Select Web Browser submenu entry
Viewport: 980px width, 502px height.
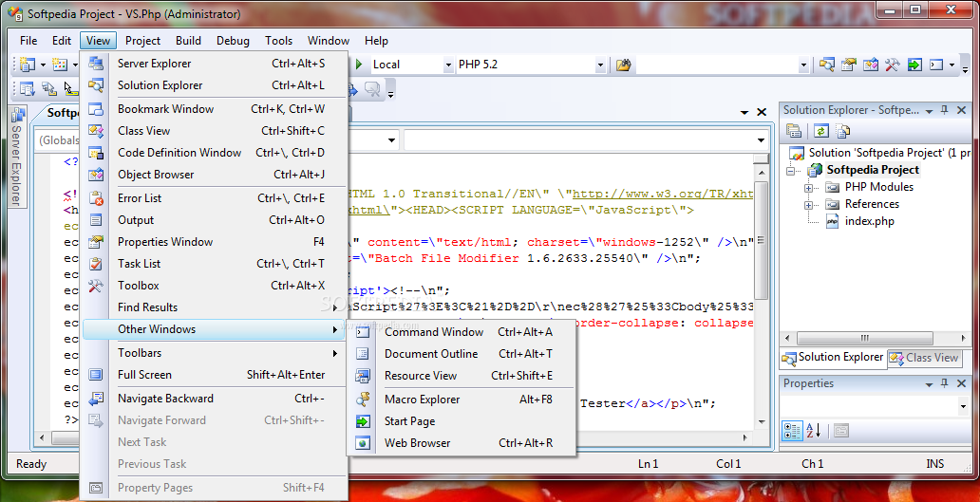[462, 443]
